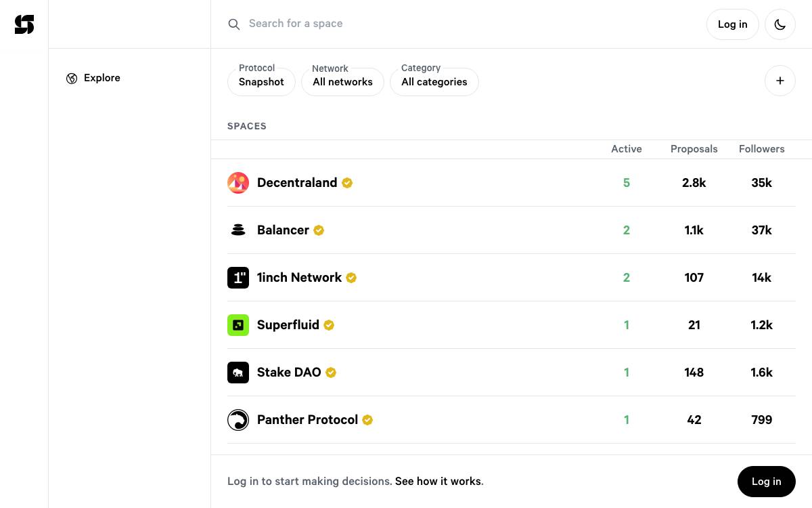Open Superfluid green avatar icon
This screenshot has width=812, height=508.
pos(238,325)
